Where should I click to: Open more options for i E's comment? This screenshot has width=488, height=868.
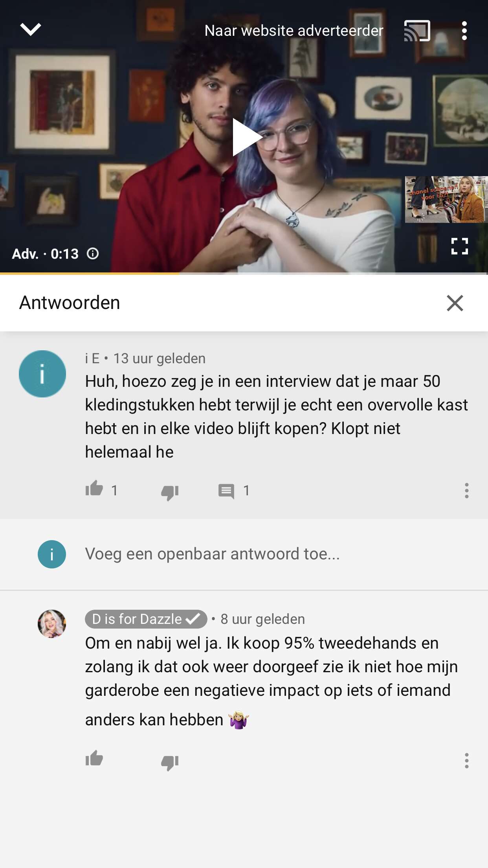click(x=466, y=490)
